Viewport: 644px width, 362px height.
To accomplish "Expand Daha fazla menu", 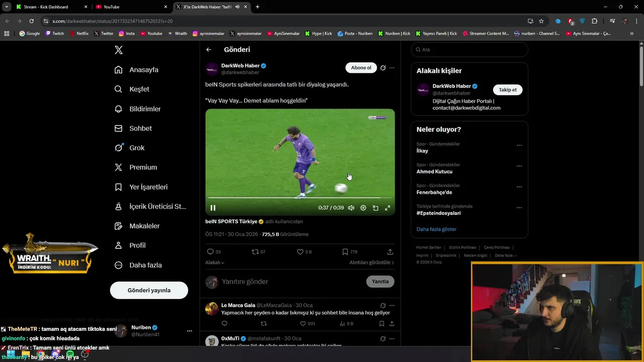I will (138, 265).
